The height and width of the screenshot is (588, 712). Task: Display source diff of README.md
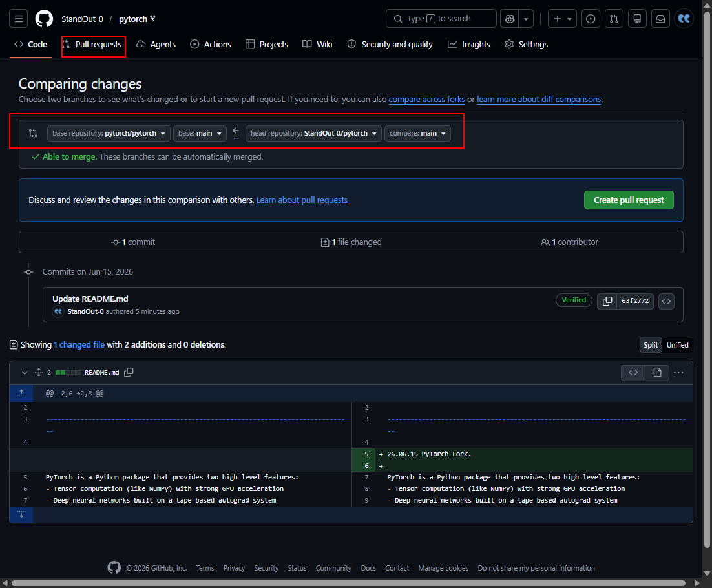click(x=633, y=373)
